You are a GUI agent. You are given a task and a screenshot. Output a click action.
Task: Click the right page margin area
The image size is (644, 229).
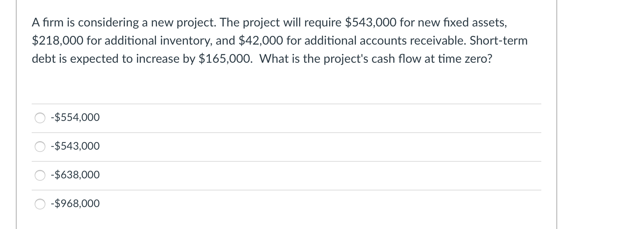(x=600, y=113)
